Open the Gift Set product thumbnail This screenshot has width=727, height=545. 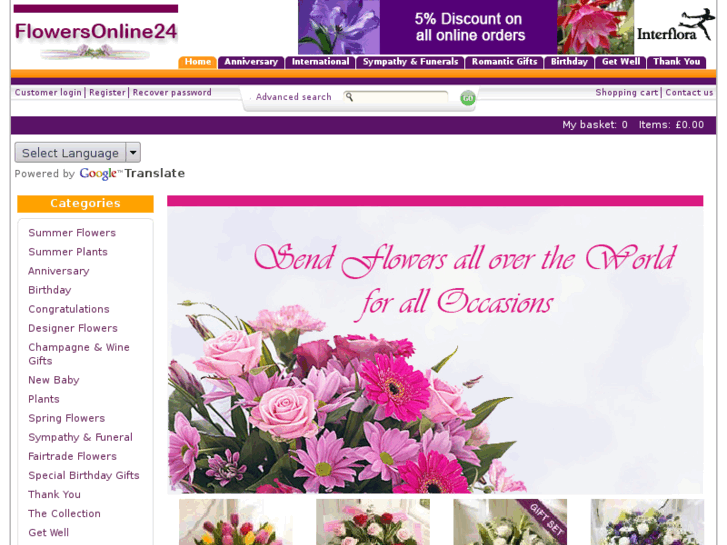pyautogui.click(x=510, y=522)
